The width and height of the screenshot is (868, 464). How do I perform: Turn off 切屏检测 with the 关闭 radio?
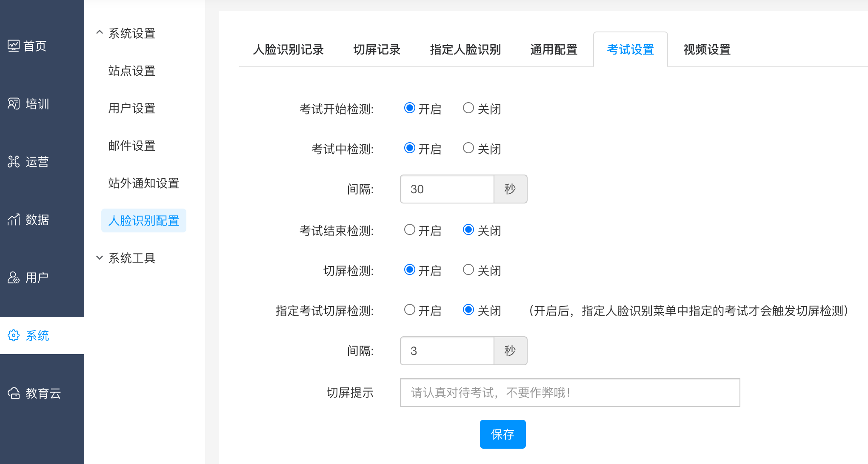[468, 269]
